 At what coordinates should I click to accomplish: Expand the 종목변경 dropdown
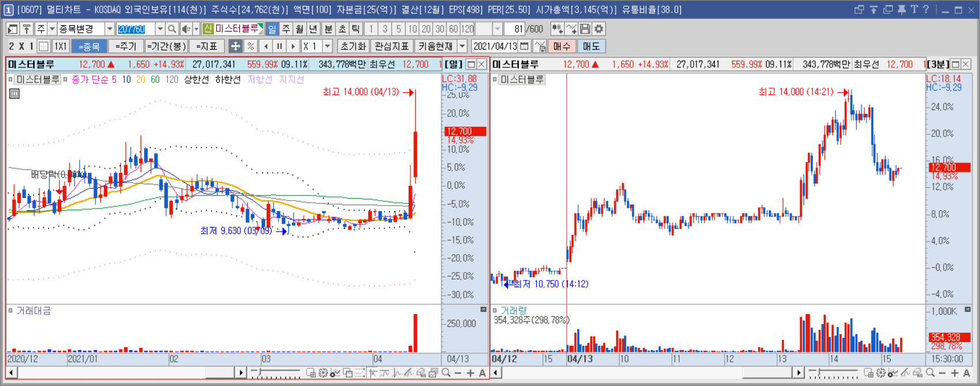coord(110,29)
